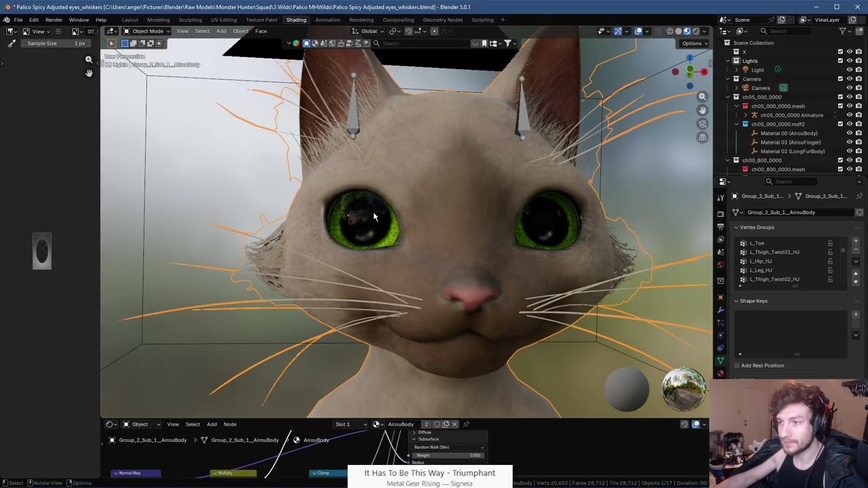Screen dimensions: 868x488
Task: Open the Object Mode dropdown
Action: [x=146, y=31]
